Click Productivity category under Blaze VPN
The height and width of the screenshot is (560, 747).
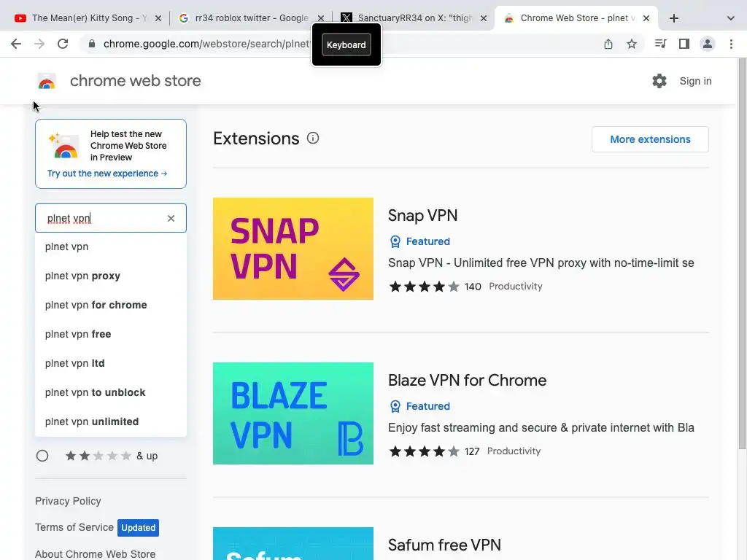pos(514,451)
